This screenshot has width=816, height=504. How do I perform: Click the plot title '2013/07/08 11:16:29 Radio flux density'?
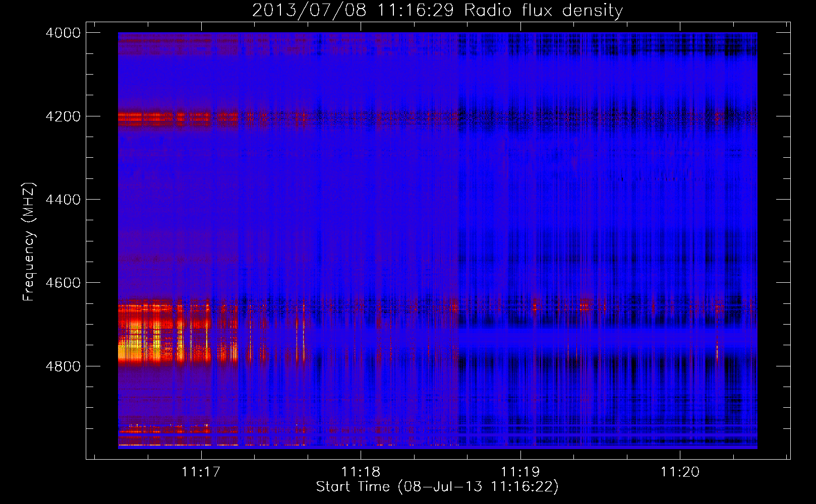click(437, 10)
